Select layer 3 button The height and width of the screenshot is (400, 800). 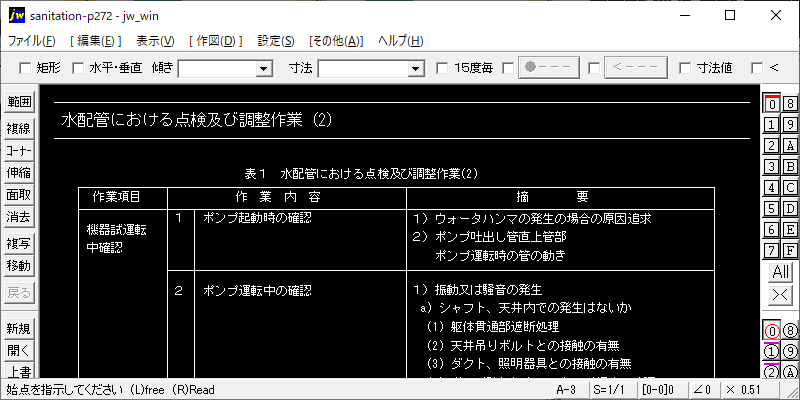[772, 167]
